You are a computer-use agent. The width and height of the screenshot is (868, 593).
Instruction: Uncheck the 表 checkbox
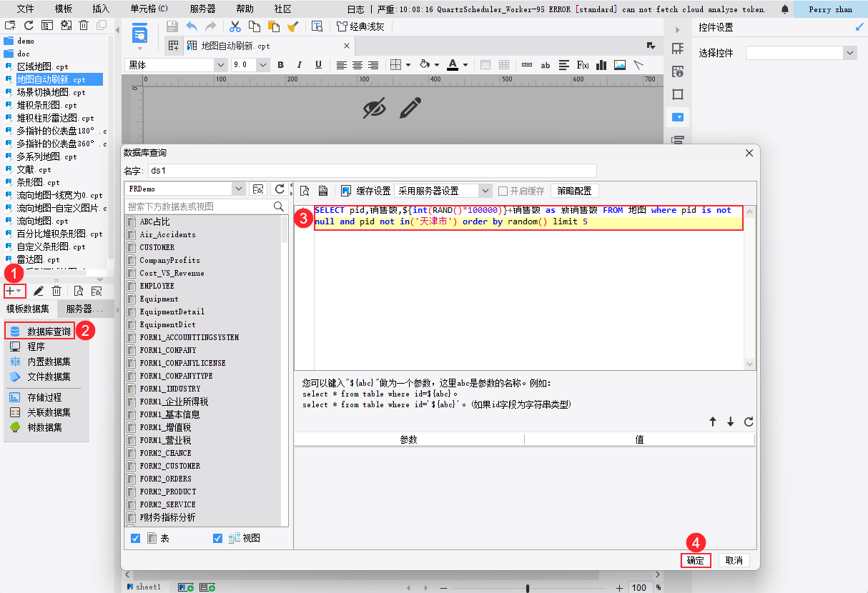tap(136, 538)
